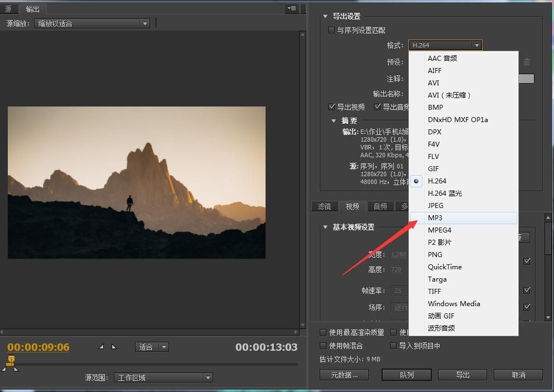Click the 导出 export button
This screenshot has height=392, width=554.
pos(462,375)
